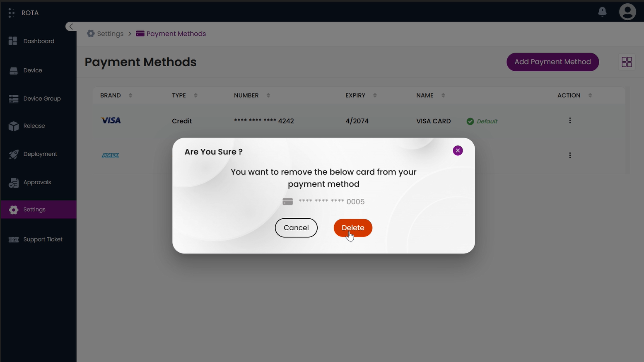Sort the table by BRAND column
This screenshot has height=362, width=644.
pos(130,95)
